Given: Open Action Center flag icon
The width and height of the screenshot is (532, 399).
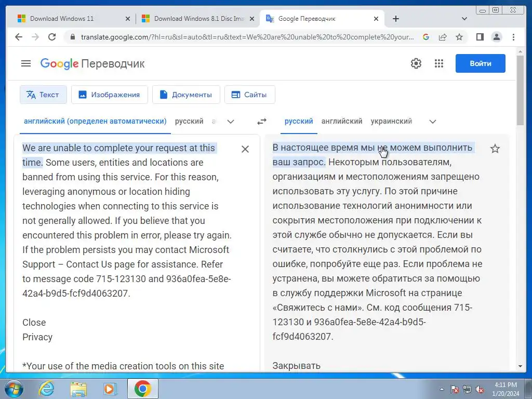Looking at the screenshot, I should (x=454, y=390).
